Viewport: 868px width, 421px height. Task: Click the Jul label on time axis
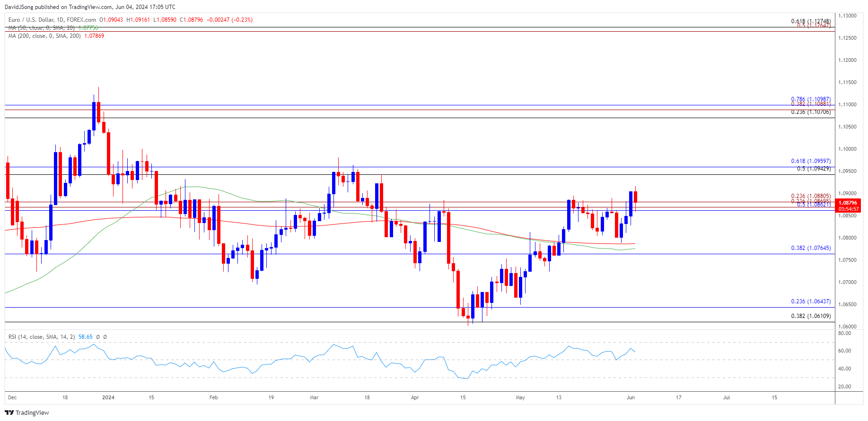pos(727,397)
